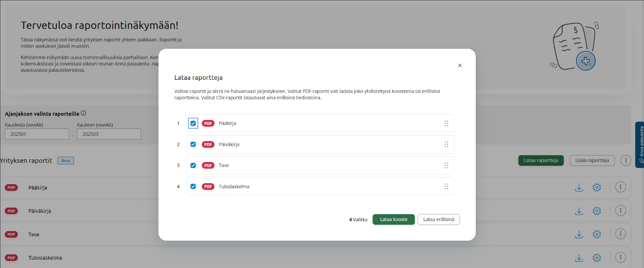The width and height of the screenshot is (644, 268).
Task: Deselect the Tuloslaskelma checkbox
Action: click(x=193, y=186)
